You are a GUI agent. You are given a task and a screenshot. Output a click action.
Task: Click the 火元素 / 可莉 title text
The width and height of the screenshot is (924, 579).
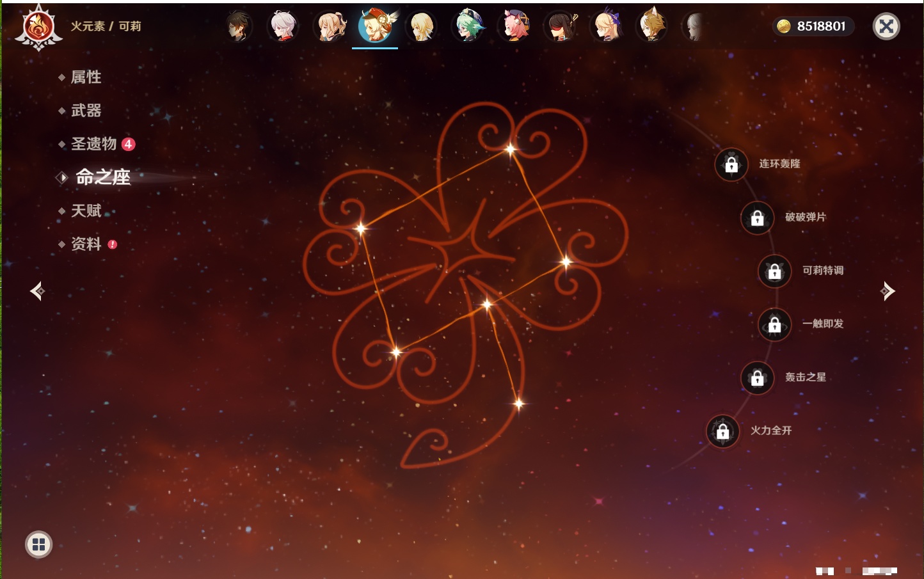coord(106,26)
